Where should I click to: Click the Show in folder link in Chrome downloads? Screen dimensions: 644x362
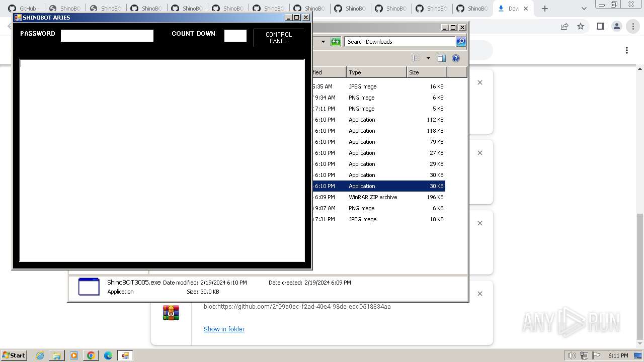click(224, 329)
